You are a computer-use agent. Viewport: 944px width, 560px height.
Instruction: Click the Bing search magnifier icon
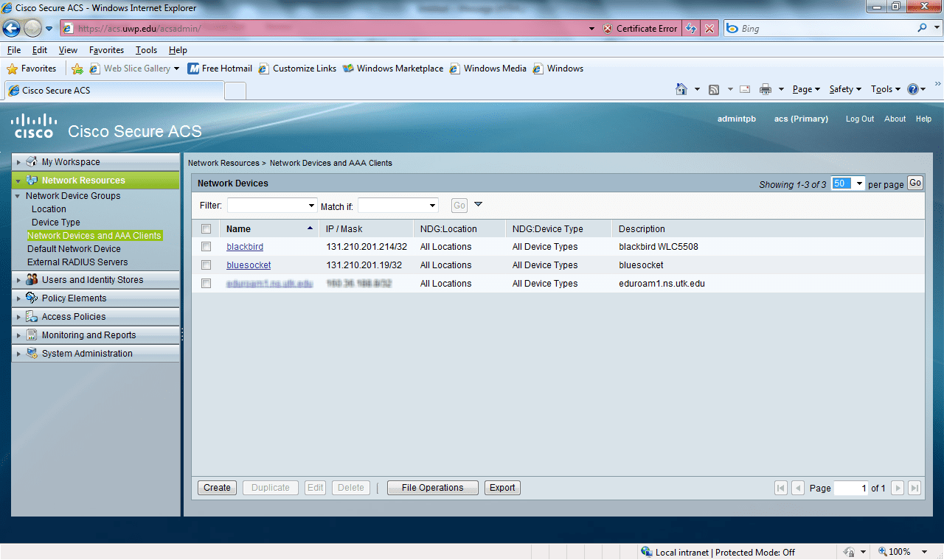(922, 28)
